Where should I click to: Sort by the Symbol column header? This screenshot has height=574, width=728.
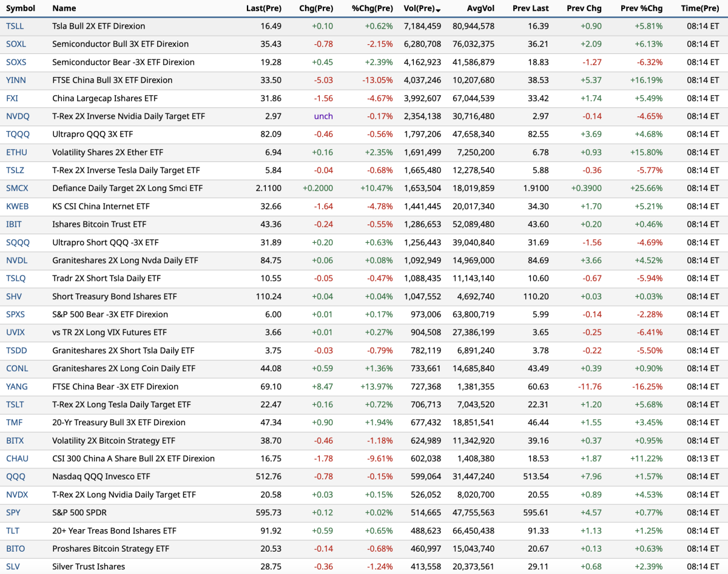point(21,8)
